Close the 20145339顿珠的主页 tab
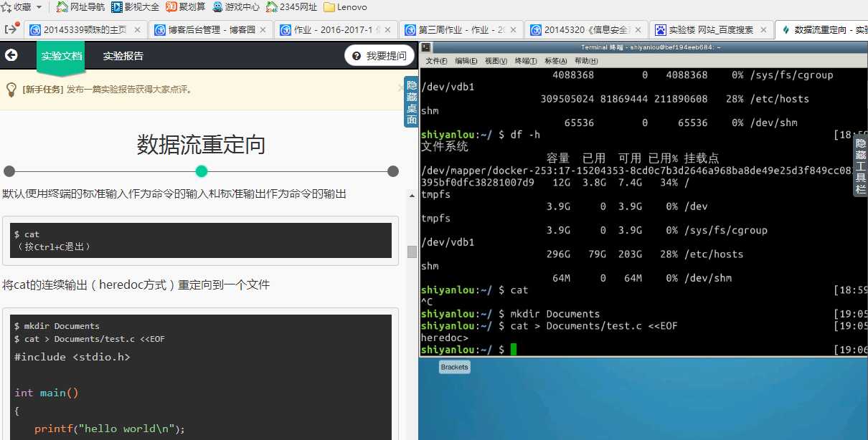 137,30
